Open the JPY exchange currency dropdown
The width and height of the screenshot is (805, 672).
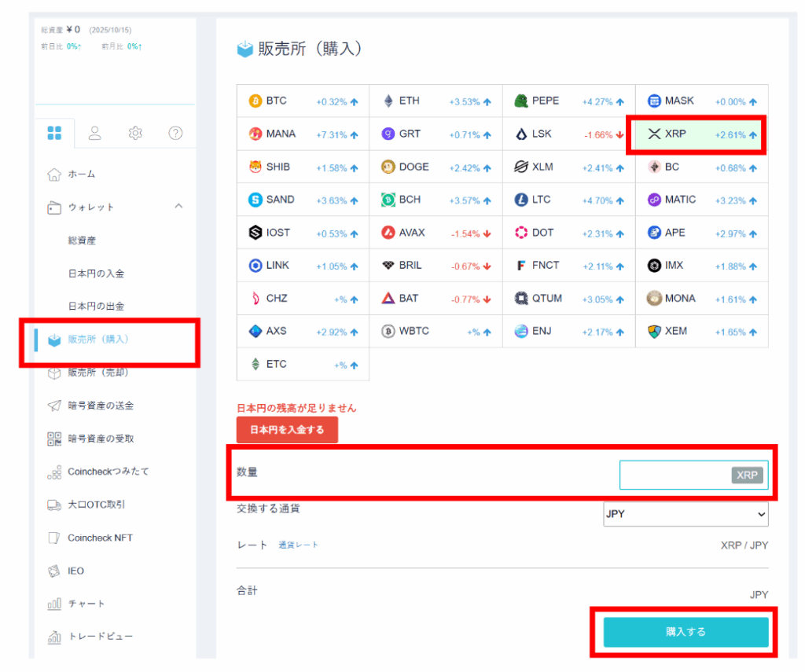click(685, 514)
